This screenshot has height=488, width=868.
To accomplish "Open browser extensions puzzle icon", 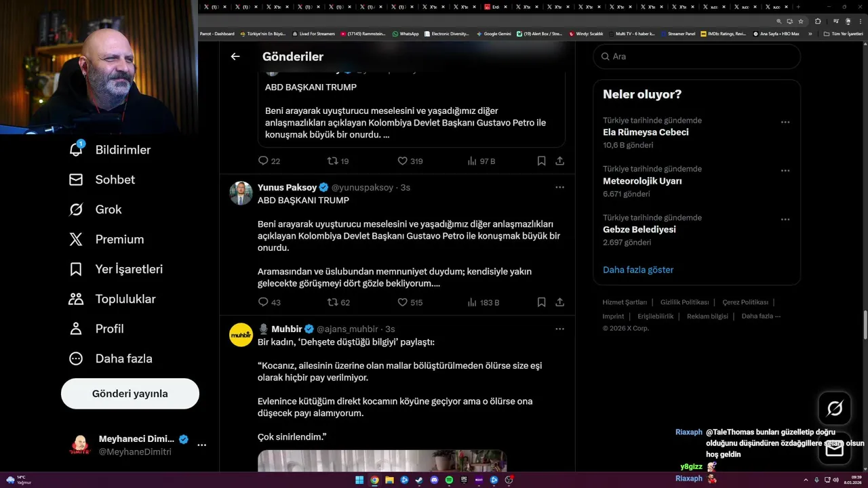I will (x=818, y=21).
